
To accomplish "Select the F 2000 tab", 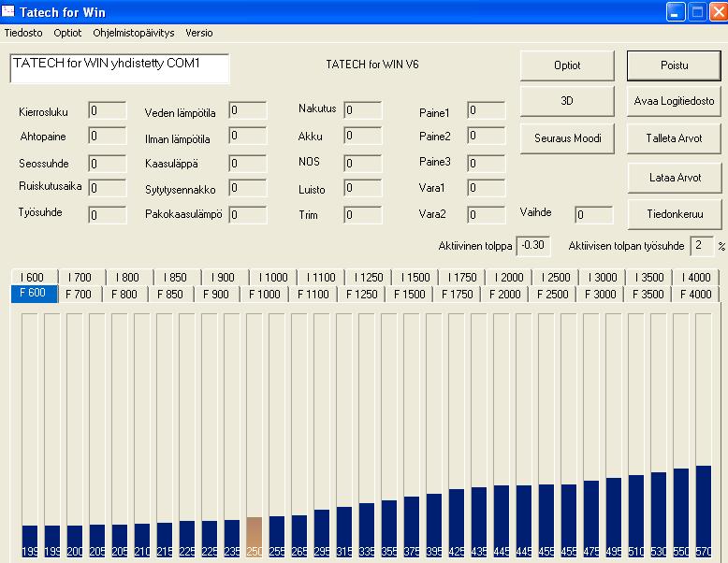I will tap(504, 295).
